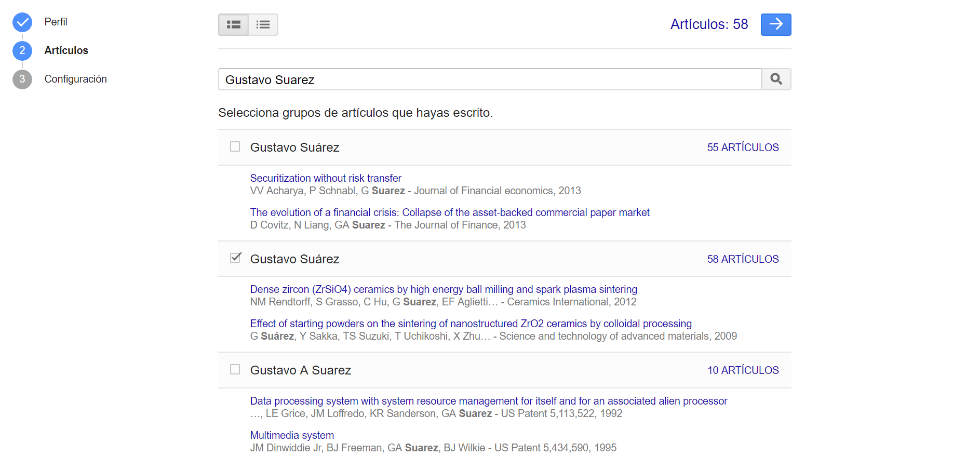Screen dimensions: 980x456
Task: Click 'Selecciona grupos de artículos que hayas escrito.'
Action: tap(355, 113)
